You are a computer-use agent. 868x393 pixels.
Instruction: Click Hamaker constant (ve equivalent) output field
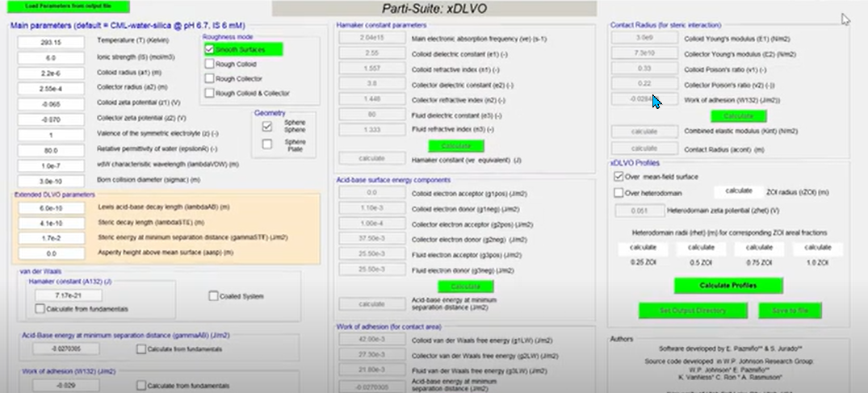[372, 158]
